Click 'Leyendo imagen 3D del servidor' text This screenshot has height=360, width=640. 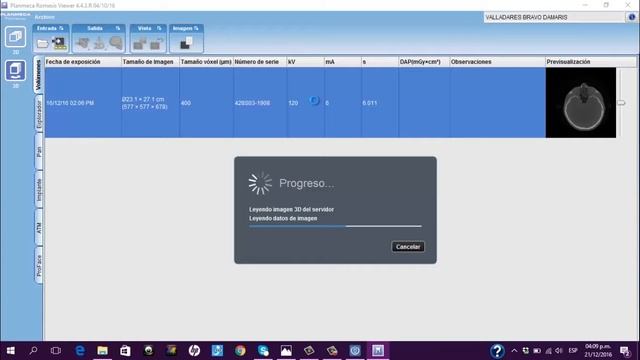[x=291, y=209]
